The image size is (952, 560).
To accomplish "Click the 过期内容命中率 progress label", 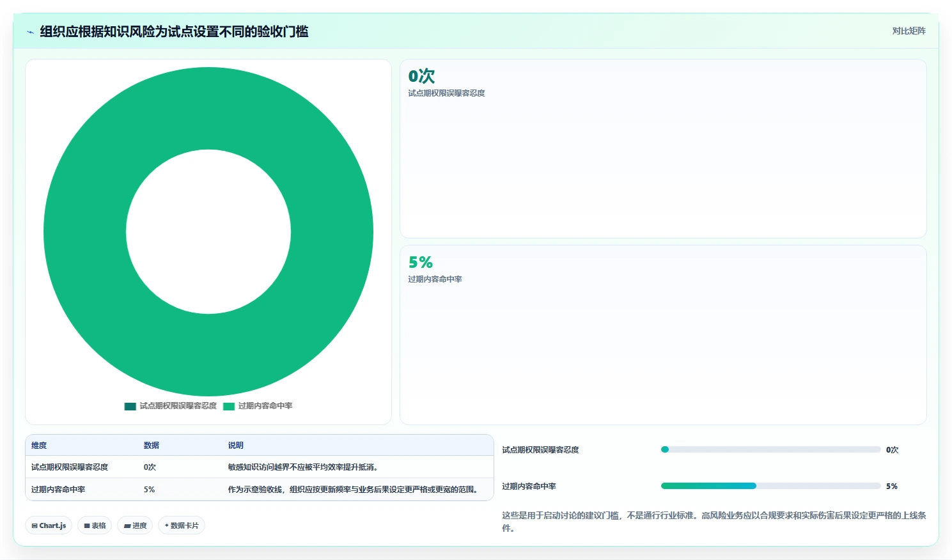I will pyautogui.click(x=529, y=486).
